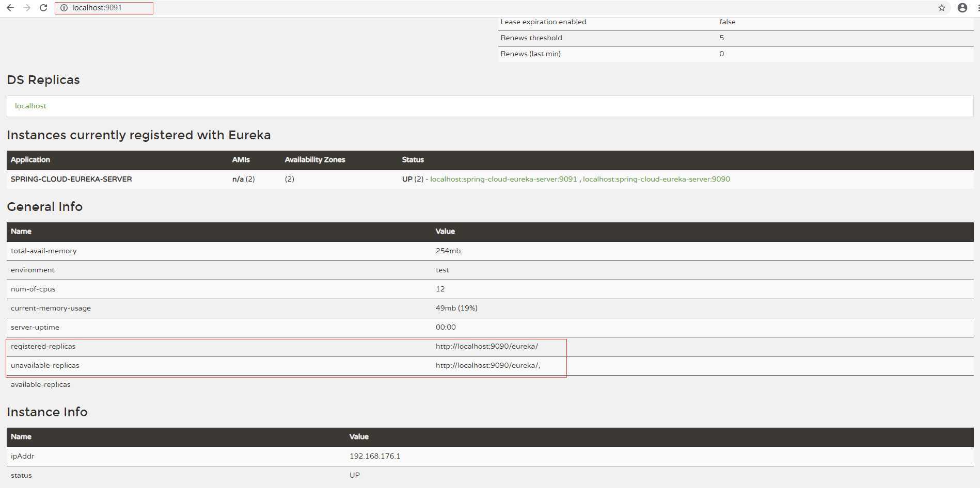Select the ipAddr row name
980x488 pixels.
(23, 456)
